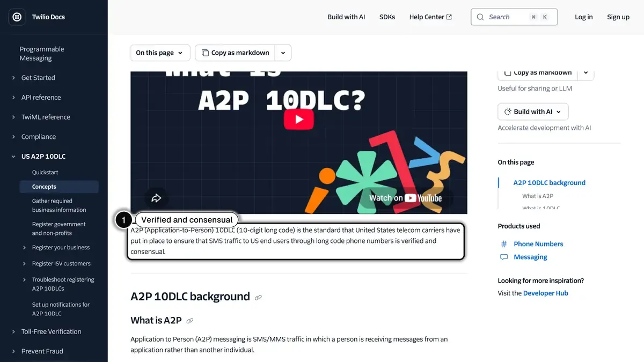Open the Twilio Docs home link
This screenshot has height=362, width=644.
(48, 17)
